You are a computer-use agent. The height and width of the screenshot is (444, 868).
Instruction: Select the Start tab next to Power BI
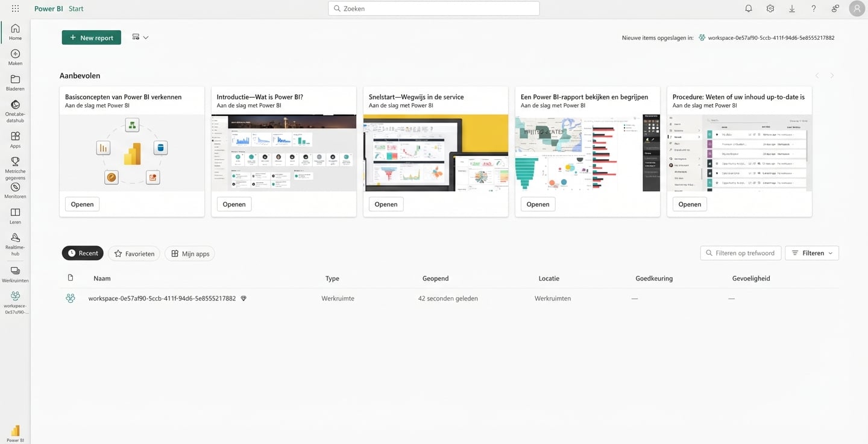pyautogui.click(x=76, y=8)
